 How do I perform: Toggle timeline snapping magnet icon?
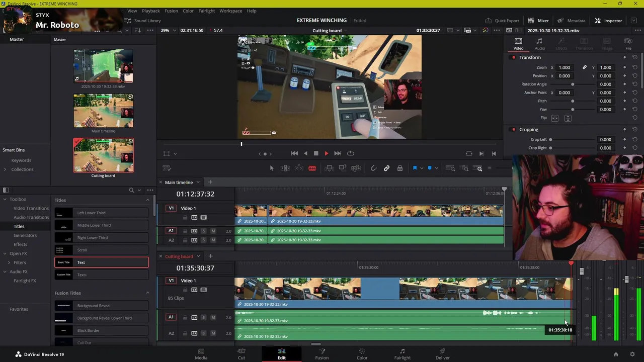tap(373, 168)
